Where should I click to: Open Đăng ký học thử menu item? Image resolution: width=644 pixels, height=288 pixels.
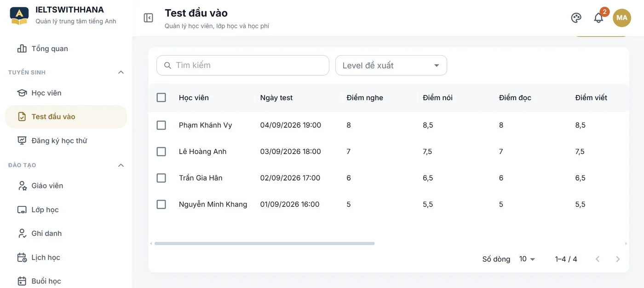pos(66,141)
